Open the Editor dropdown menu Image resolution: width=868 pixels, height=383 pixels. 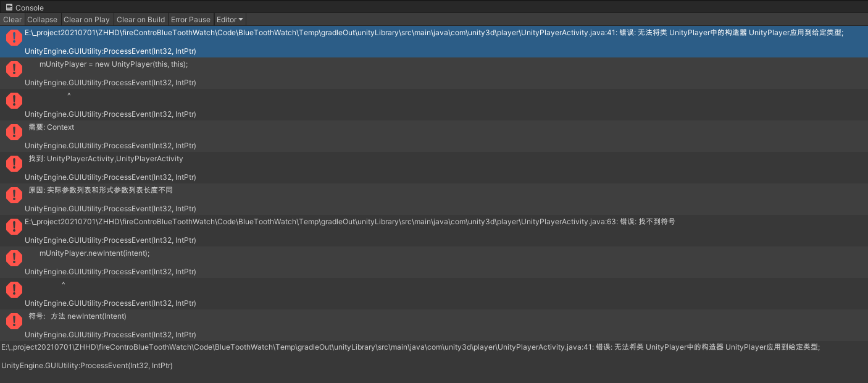pos(229,19)
